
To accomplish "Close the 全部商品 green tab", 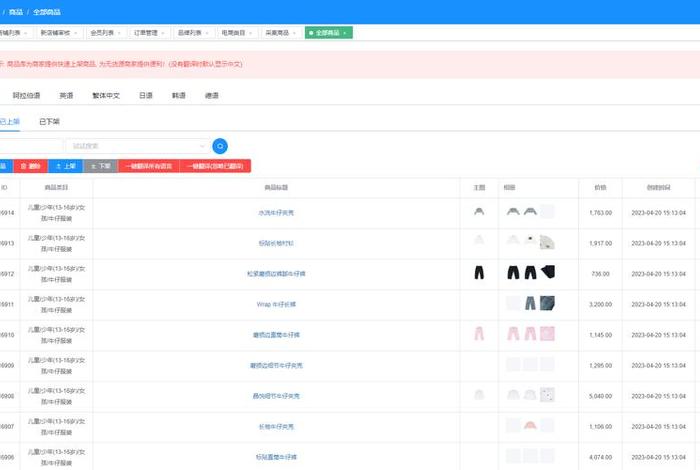I will (x=346, y=33).
